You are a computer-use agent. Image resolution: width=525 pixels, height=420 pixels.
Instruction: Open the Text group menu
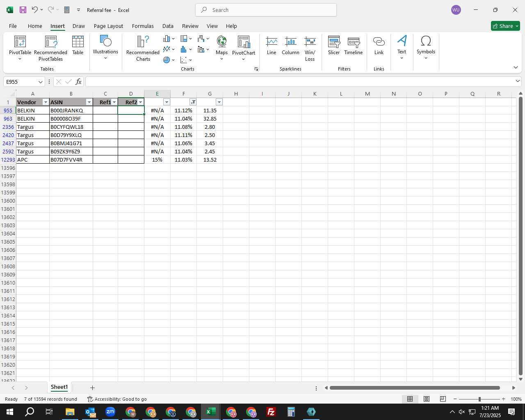click(402, 47)
